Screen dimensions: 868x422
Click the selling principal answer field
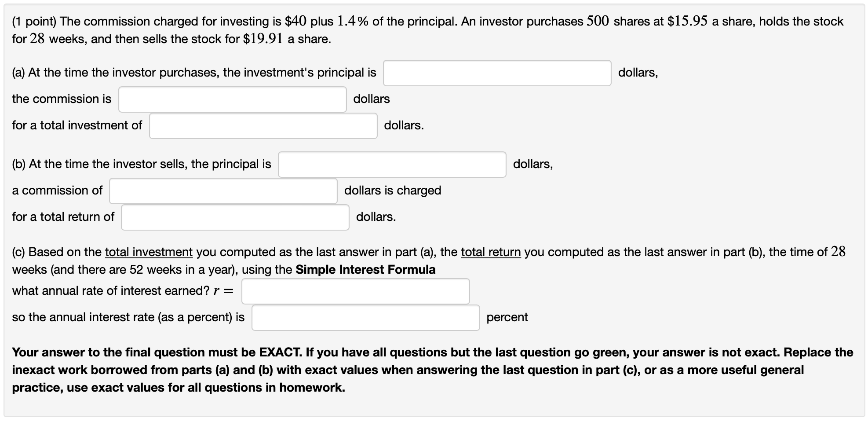click(x=392, y=165)
